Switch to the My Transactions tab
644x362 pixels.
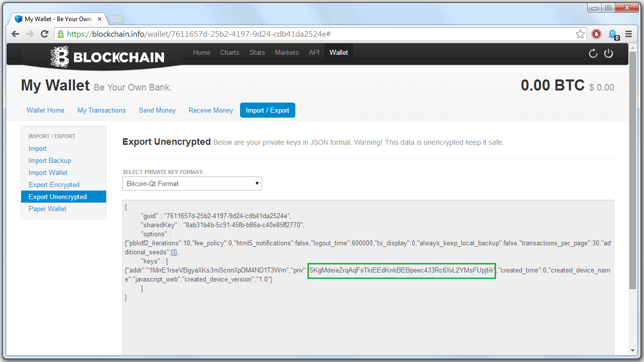pyautogui.click(x=102, y=110)
